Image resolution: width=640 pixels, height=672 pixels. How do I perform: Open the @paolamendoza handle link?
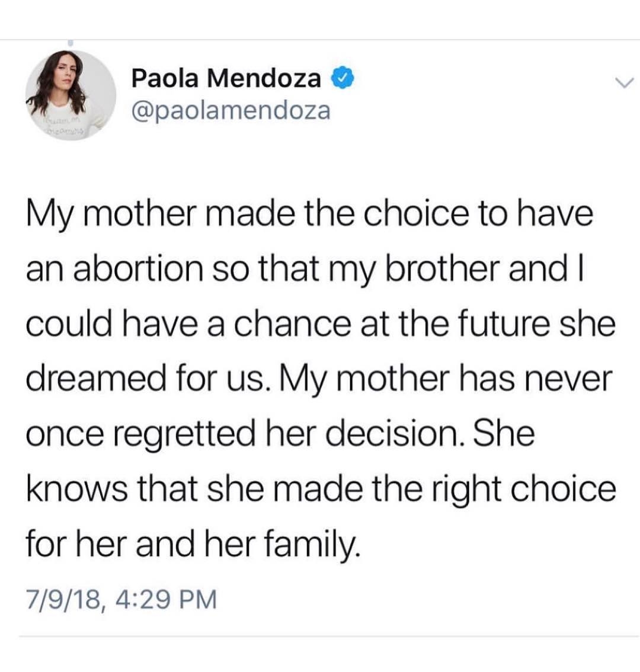231,110
